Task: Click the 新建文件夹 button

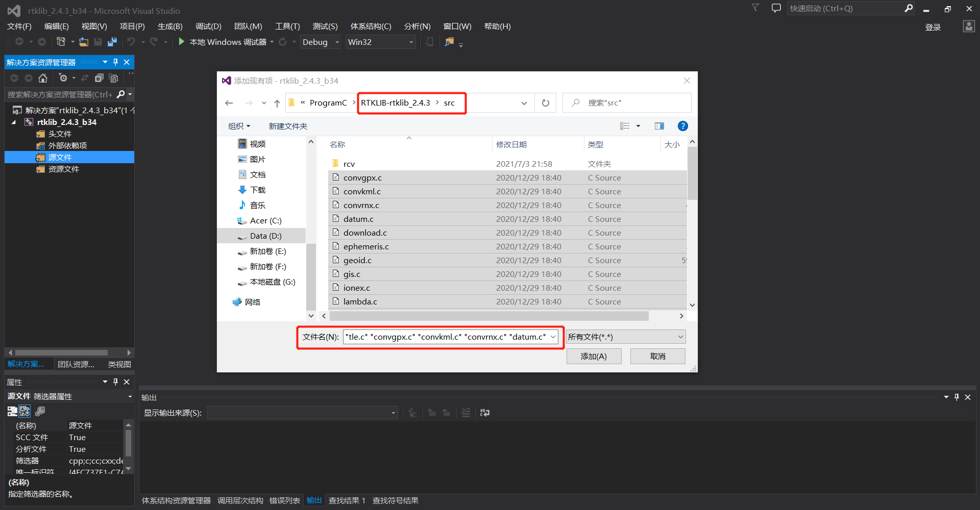Action: click(x=287, y=126)
